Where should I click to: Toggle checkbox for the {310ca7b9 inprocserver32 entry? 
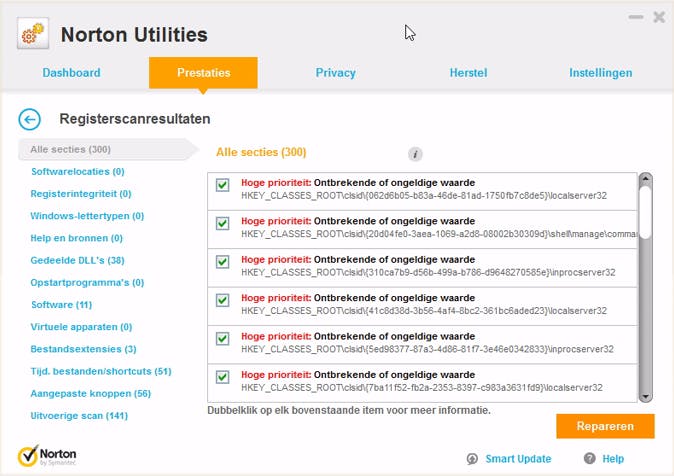coord(223,262)
